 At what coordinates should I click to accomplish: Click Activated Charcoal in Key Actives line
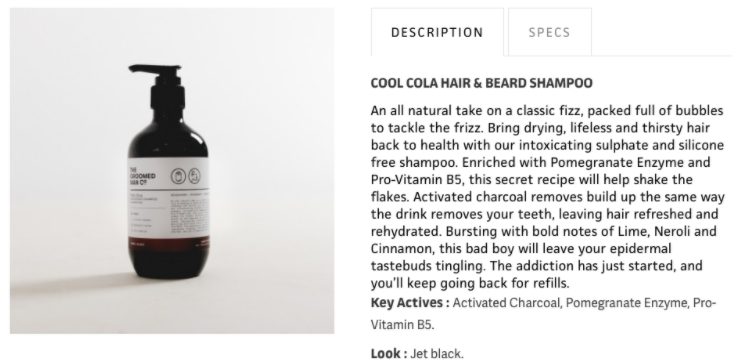507,303
